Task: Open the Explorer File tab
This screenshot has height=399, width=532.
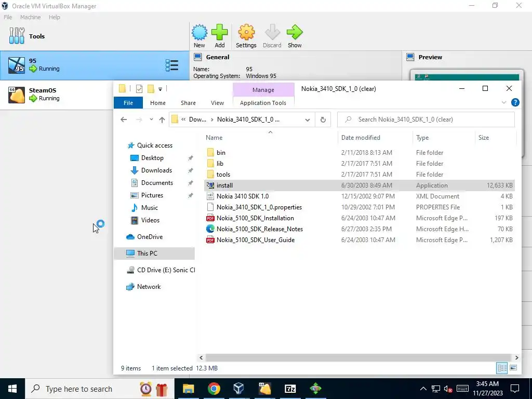Action: 128,103
